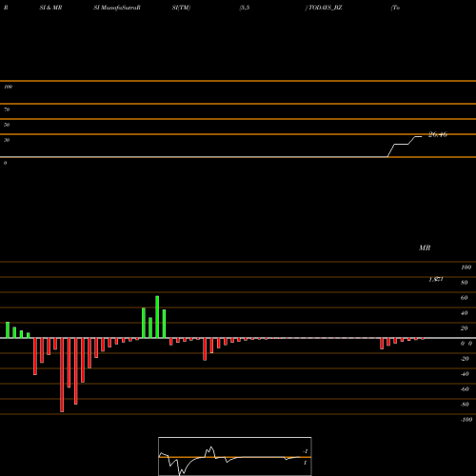The width and height of the screenshot is (476, 476).
Task: Click the 26.46 RSI value label
Action: coord(438,134)
